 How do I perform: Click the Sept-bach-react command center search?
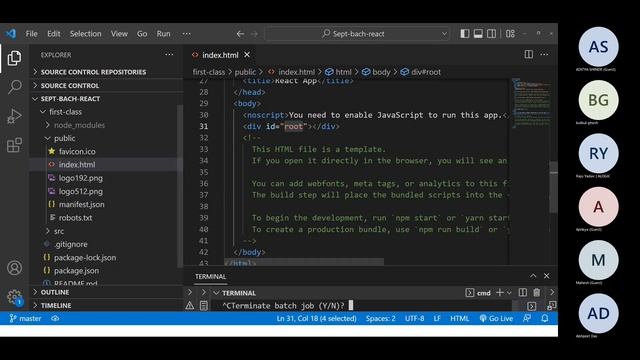coord(353,34)
